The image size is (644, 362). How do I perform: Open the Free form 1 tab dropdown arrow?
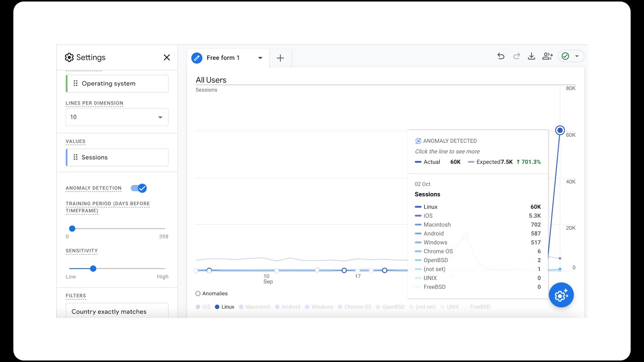tap(260, 58)
